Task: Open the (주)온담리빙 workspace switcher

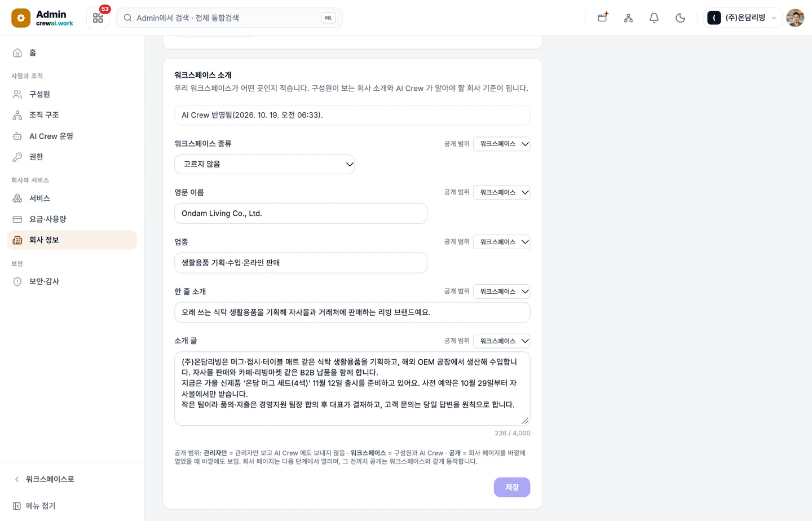Action: click(x=743, y=18)
